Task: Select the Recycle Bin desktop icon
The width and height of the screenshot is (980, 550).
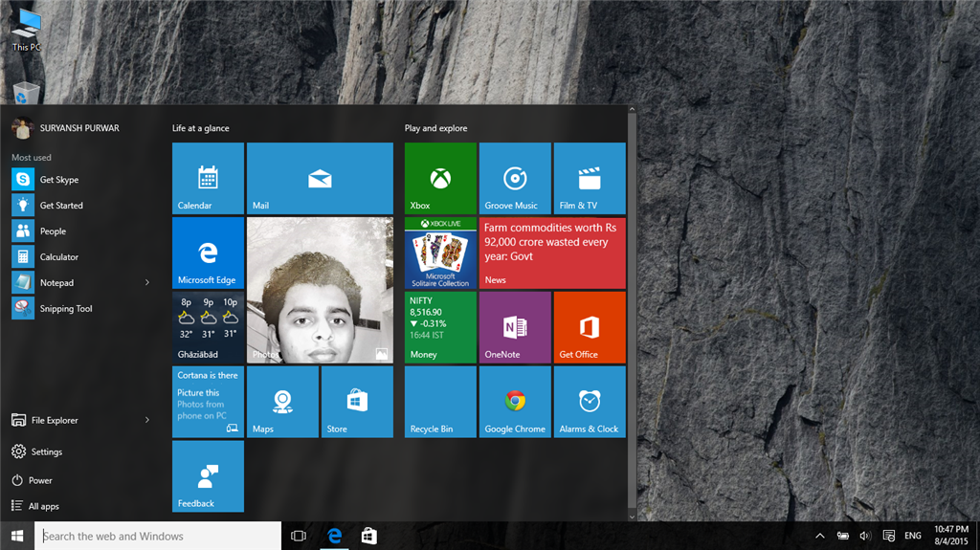Action: pos(26,93)
